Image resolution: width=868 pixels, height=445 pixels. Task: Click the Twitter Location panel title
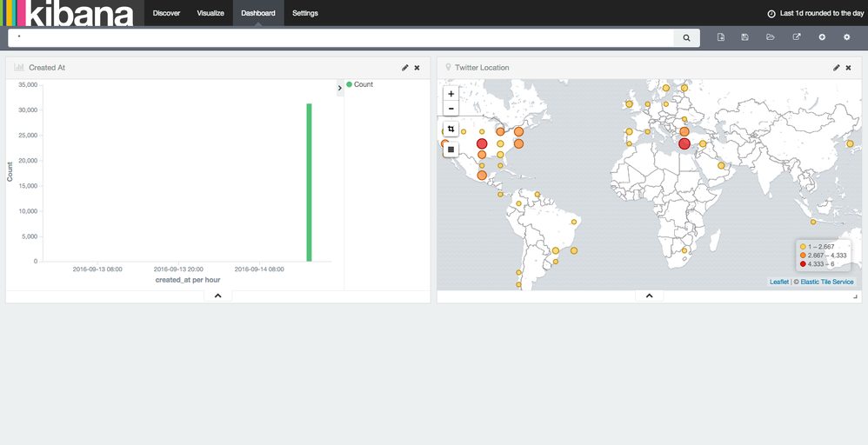pos(482,68)
